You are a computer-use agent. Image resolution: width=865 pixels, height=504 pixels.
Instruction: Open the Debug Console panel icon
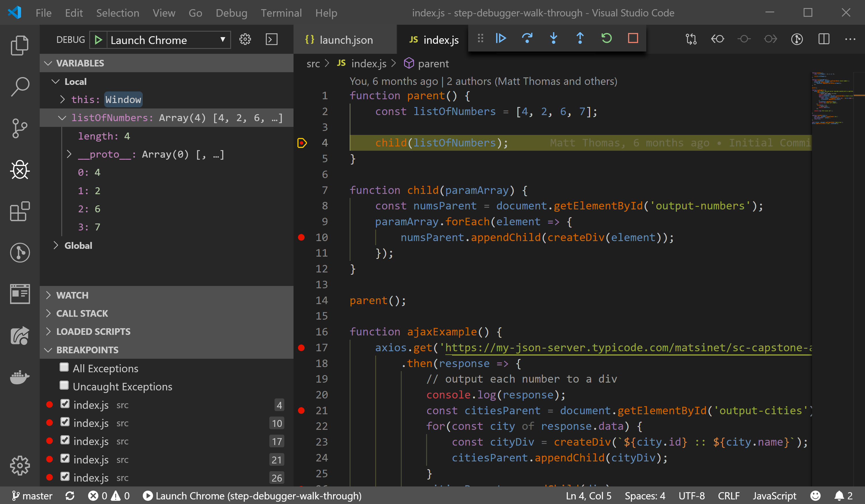click(272, 39)
